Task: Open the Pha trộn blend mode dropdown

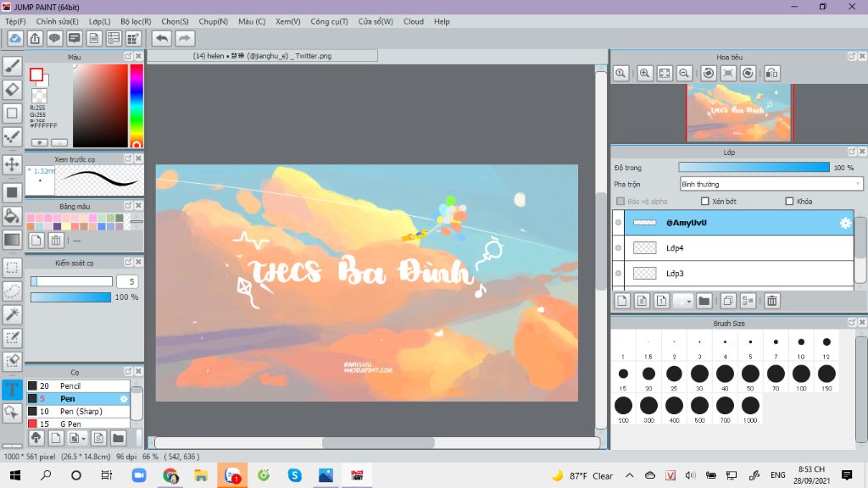Action: [x=771, y=184]
